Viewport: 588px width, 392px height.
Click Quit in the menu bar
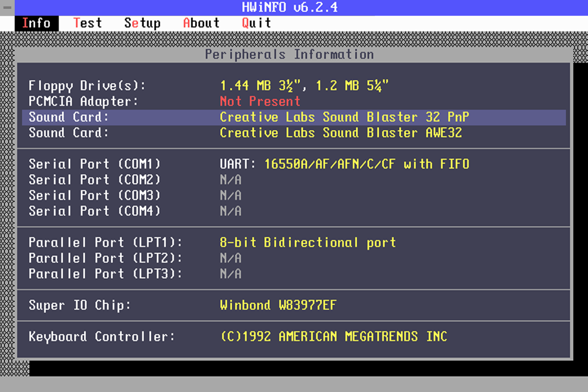coord(256,23)
